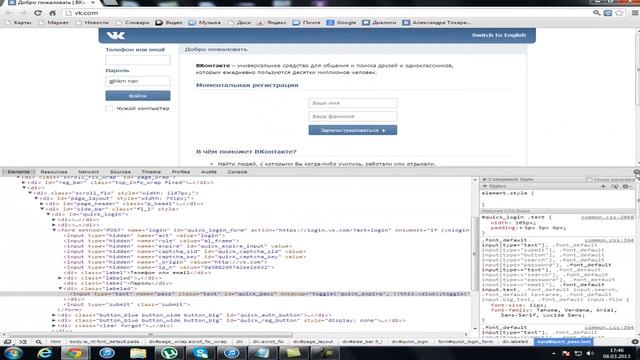640x360 pixels.
Task: Collapse the quick_login div node
Action: (x=48, y=214)
